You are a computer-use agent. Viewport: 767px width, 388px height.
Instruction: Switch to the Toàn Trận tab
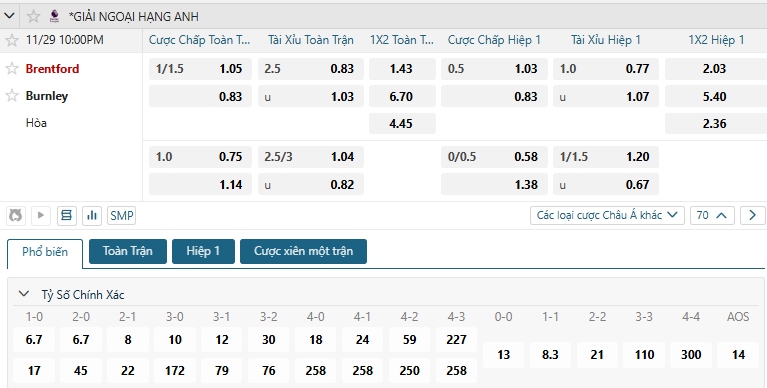click(x=128, y=251)
